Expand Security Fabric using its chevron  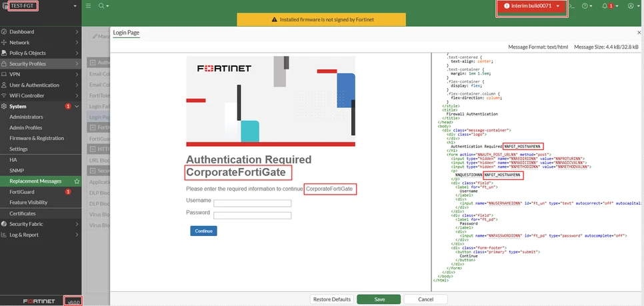pos(77,224)
